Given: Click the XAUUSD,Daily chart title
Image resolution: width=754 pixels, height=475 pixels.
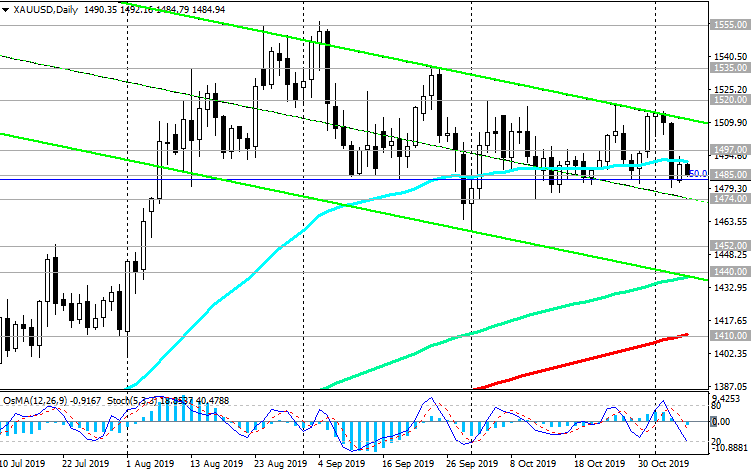Looking at the screenshot, I should [x=47, y=8].
